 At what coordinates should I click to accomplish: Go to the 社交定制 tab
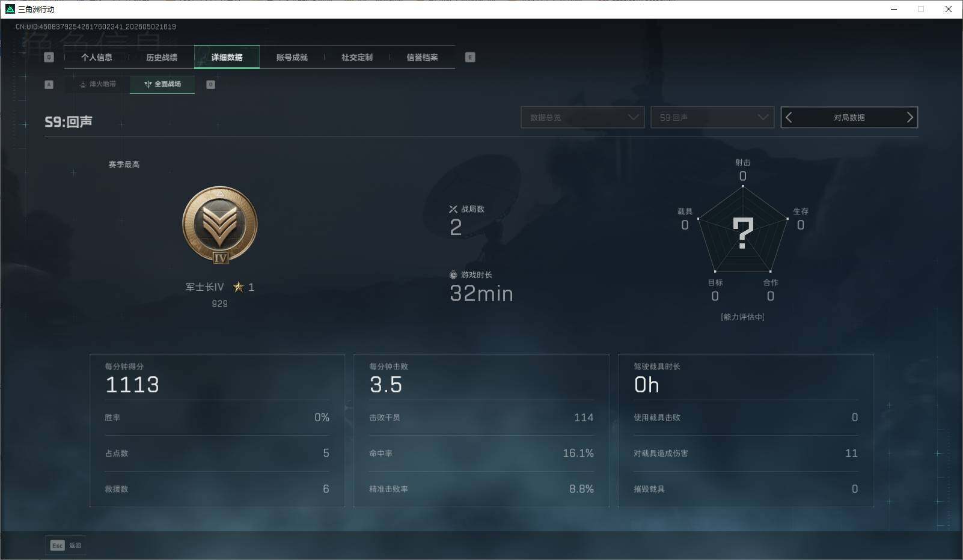(x=357, y=58)
